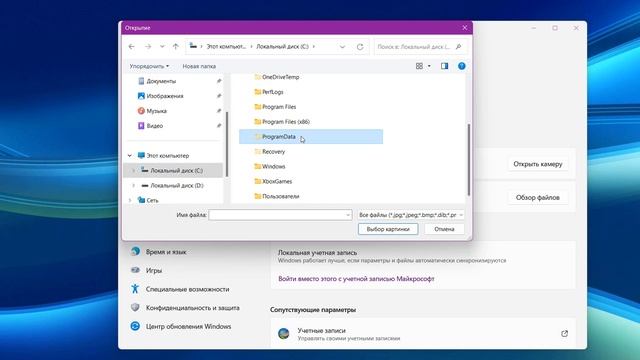Open Центр обновления Windows in Settings
This screenshot has width=640, height=360.
[x=188, y=327]
